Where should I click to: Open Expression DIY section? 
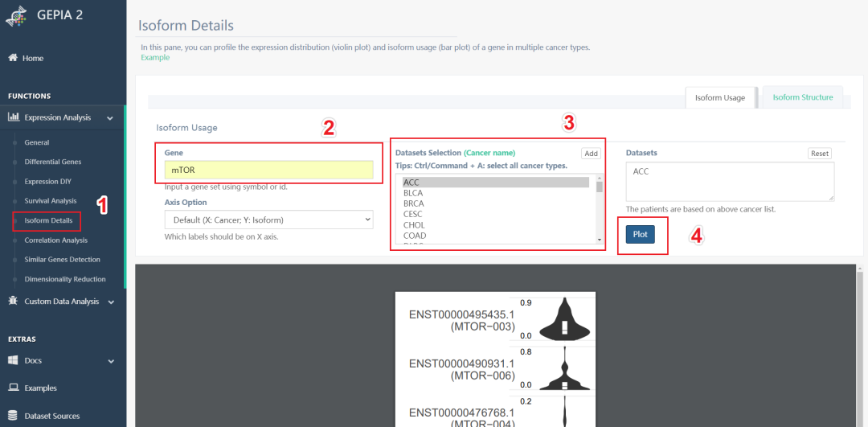click(47, 181)
